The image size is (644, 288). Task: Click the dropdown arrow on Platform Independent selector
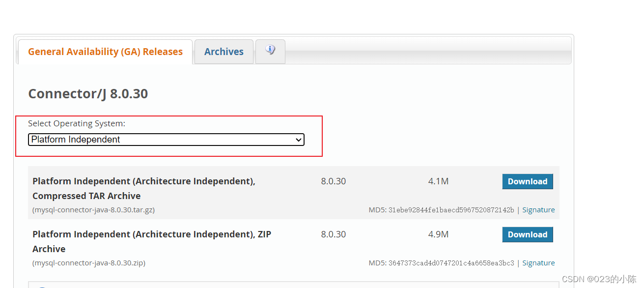299,140
